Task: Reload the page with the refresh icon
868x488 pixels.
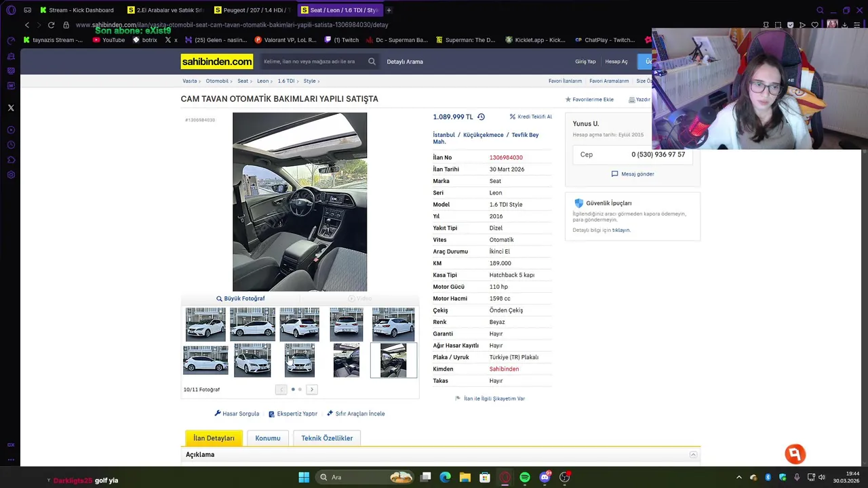Action: 51,25
